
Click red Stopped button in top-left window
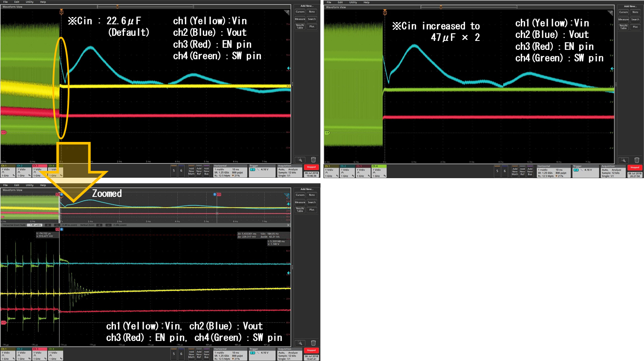pos(312,167)
